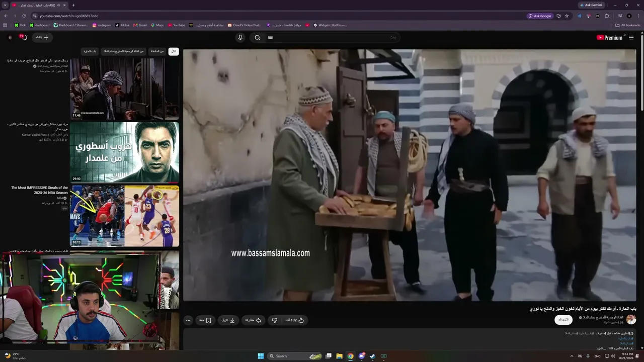
Task: Open a new browser tab
Action: (x=73, y=5)
